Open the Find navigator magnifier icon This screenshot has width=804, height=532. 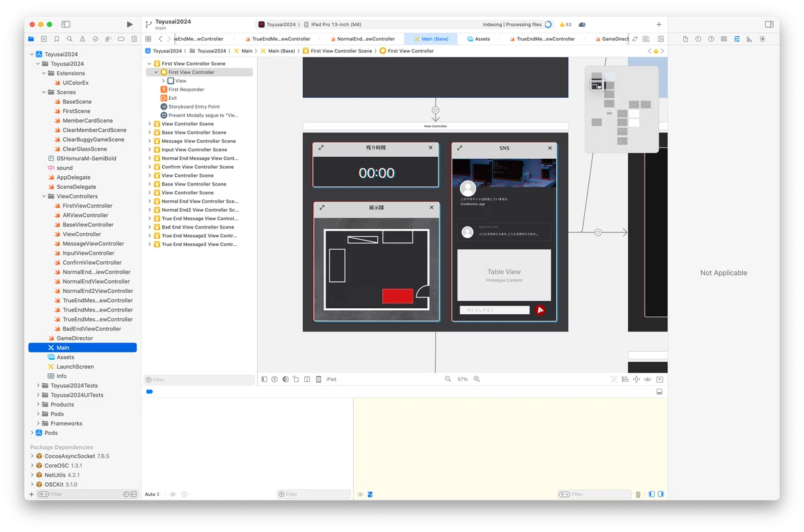69,39
